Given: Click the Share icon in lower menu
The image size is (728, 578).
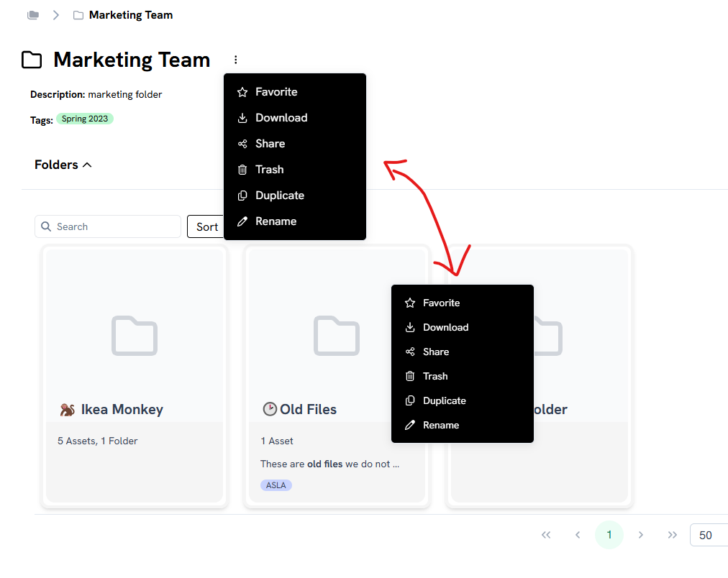Looking at the screenshot, I should click(410, 352).
